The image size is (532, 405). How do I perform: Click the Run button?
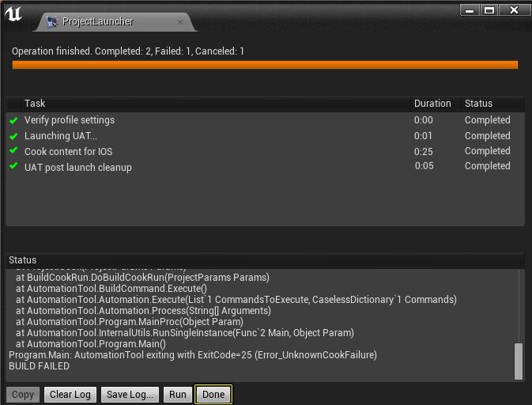click(178, 395)
